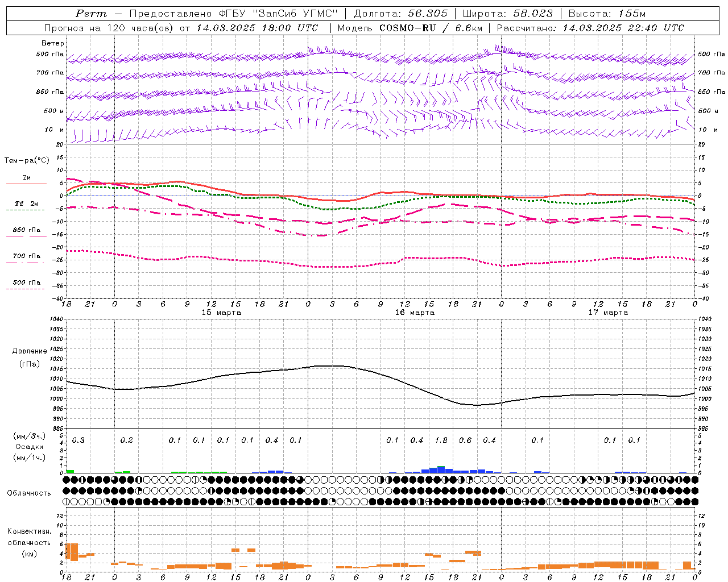The width and height of the screenshot is (728, 582).
Task: Click the "Осадки" precipitation label
Action: click(30, 447)
